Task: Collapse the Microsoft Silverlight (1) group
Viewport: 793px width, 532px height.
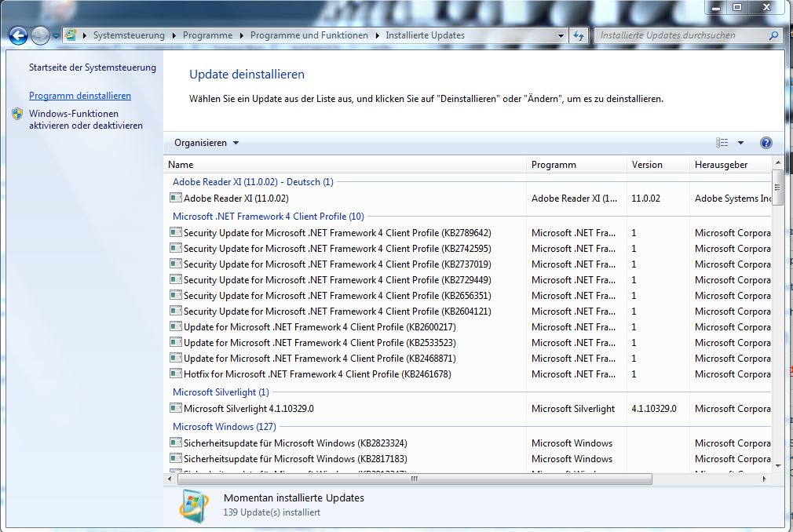Action: point(221,392)
